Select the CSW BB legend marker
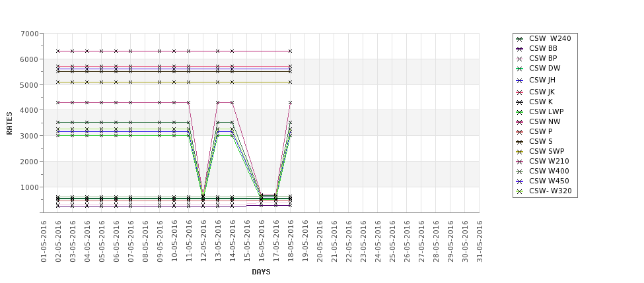This screenshot has height=283, width=644. 520,49
